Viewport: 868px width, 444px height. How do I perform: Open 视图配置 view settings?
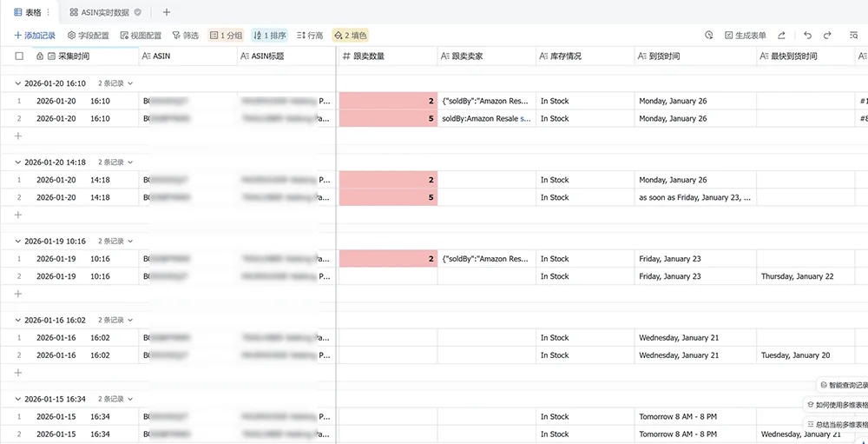point(141,36)
